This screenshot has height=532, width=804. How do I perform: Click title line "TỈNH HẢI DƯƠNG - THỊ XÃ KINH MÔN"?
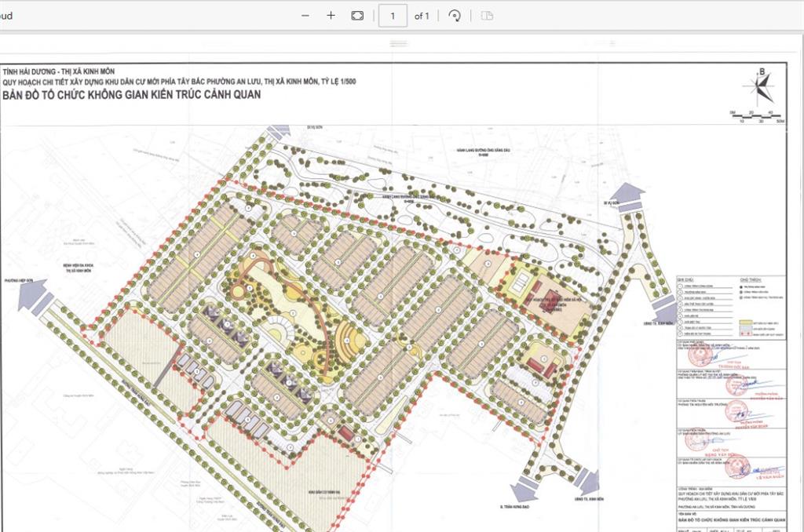pos(58,71)
